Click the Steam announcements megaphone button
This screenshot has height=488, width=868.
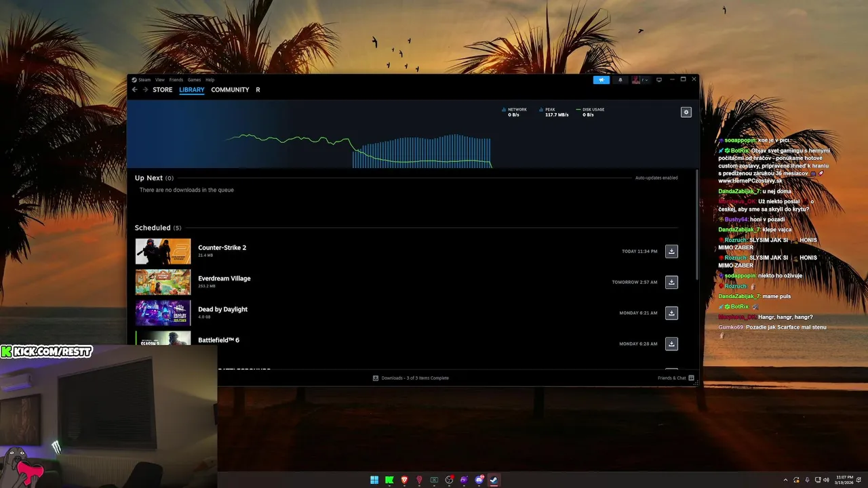point(601,80)
